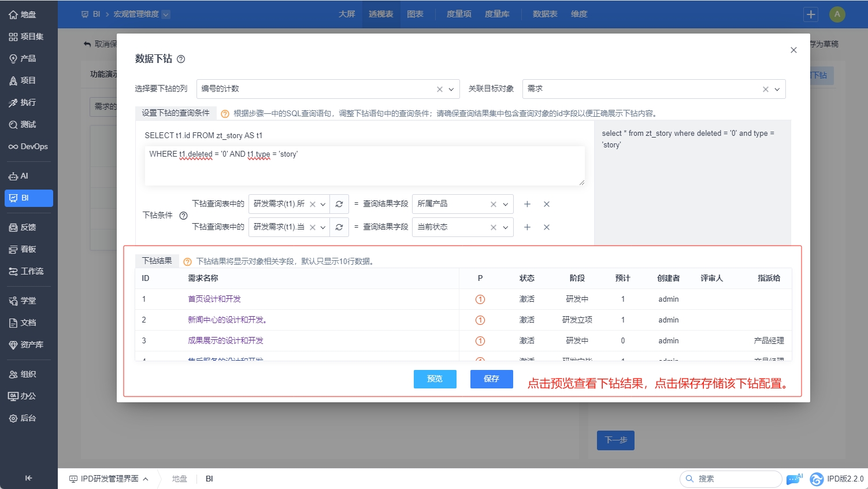Open the 度量库 tab in top navigation

[x=497, y=14]
